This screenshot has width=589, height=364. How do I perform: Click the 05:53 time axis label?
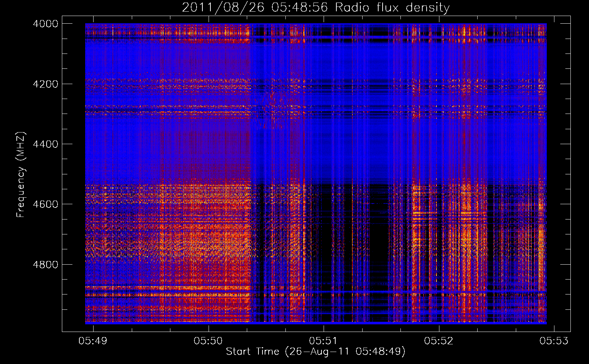point(554,341)
